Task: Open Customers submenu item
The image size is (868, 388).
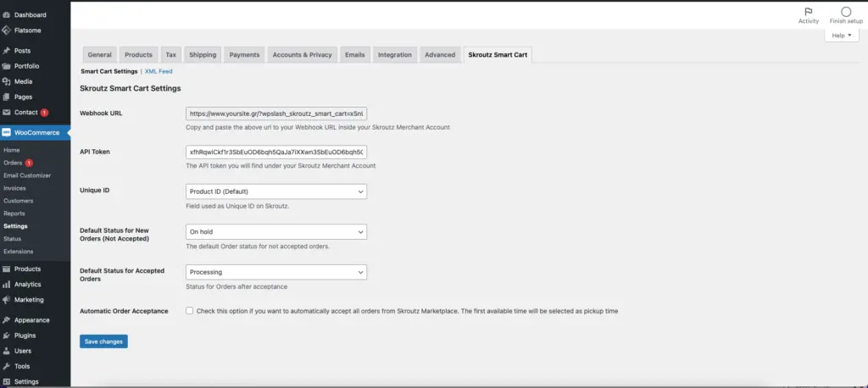Action: 19,201
